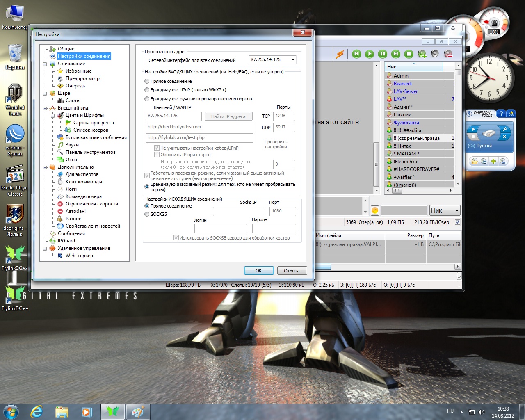
Task: Select outgoing direct connection radio button
Action: 147,206
